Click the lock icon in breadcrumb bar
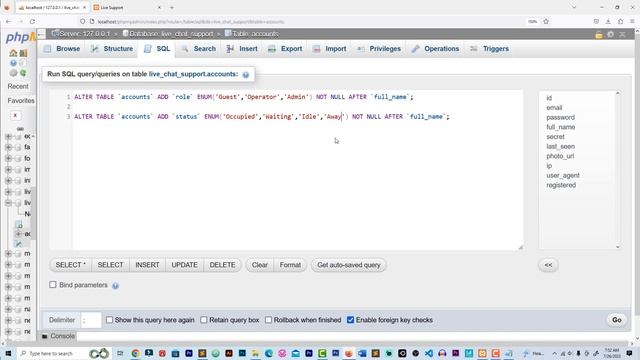The image size is (640, 360). [x=599, y=35]
